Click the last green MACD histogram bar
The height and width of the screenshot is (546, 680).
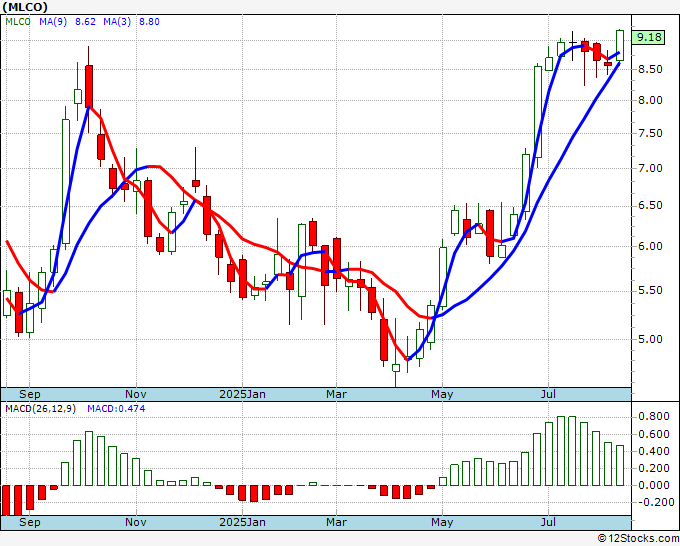[x=620, y=465]
